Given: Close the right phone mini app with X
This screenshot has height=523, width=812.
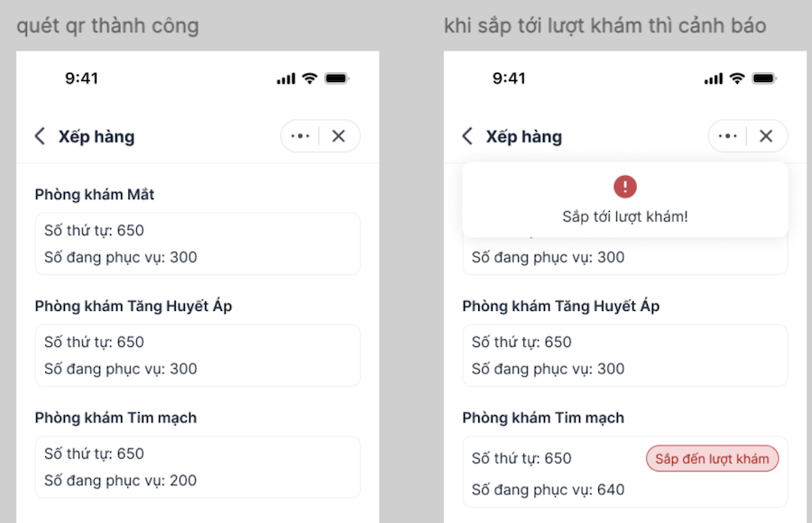Looking at the screenshot, I should (x=766, y=136).
